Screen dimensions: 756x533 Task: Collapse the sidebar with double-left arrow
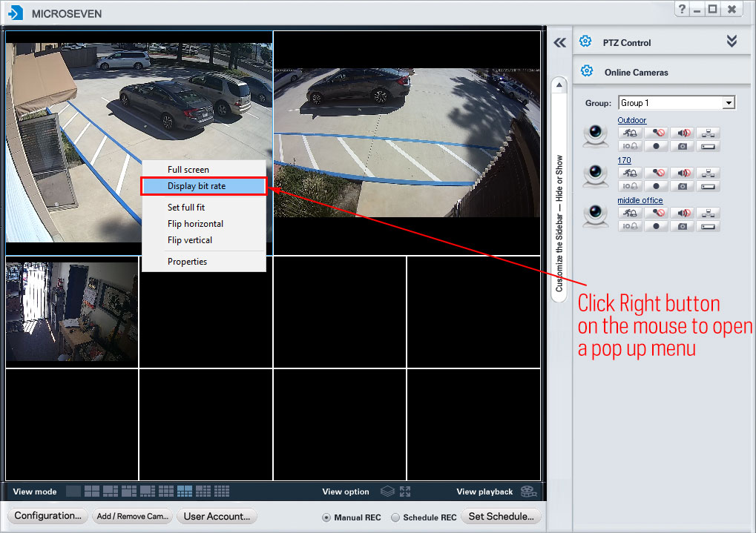(559, 43)
